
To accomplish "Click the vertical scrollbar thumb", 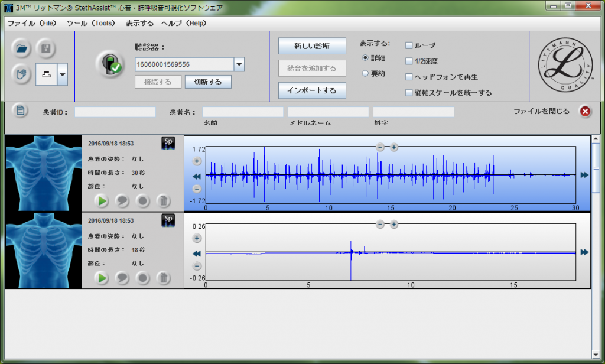I will coord(596,168).
